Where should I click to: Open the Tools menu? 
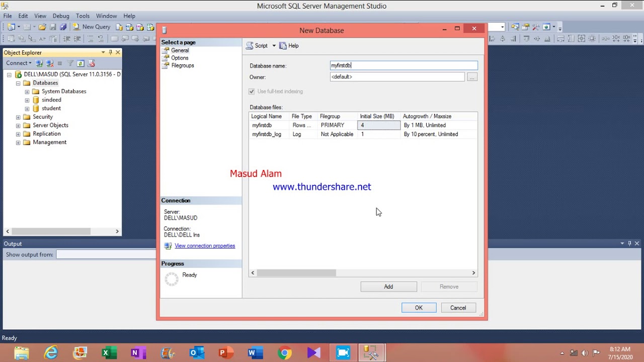(83, 16)
